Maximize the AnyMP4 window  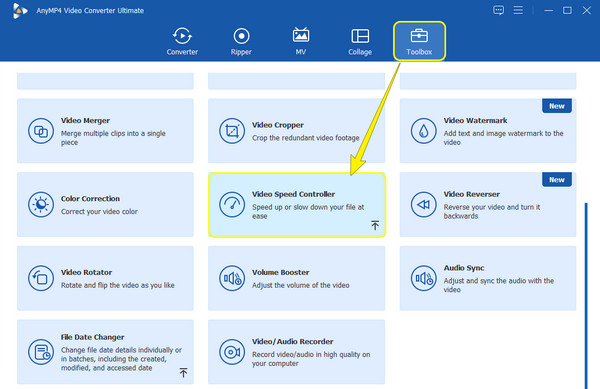[567, 10]
